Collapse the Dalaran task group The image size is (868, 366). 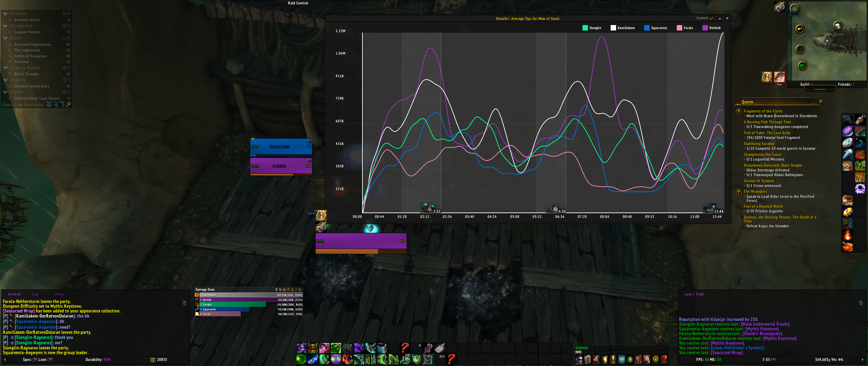pos(5,14)
